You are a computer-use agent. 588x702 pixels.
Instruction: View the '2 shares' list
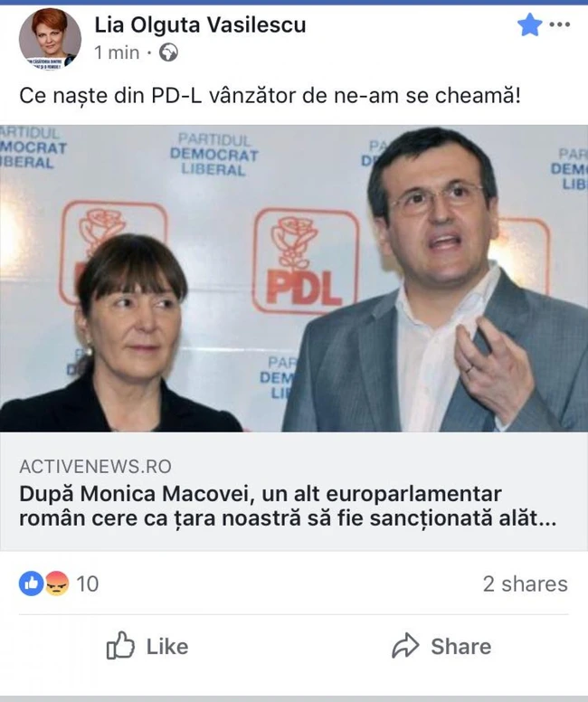[526, 583]
